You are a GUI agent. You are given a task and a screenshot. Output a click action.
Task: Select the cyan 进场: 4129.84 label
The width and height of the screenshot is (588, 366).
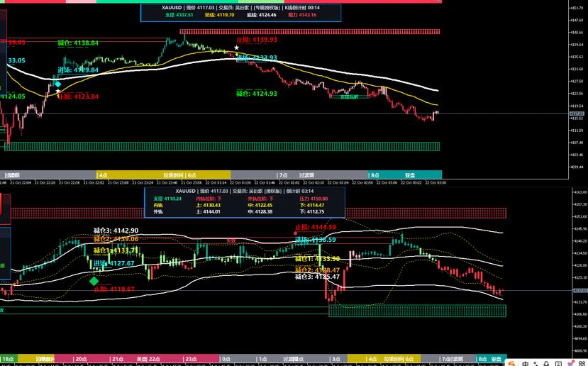78,70
